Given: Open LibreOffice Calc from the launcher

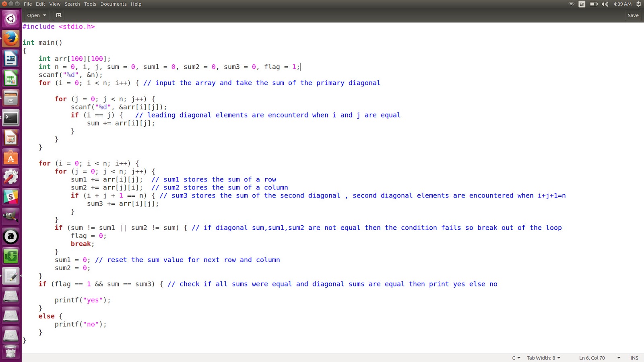Looking at the screenshot, I should 11,78.
